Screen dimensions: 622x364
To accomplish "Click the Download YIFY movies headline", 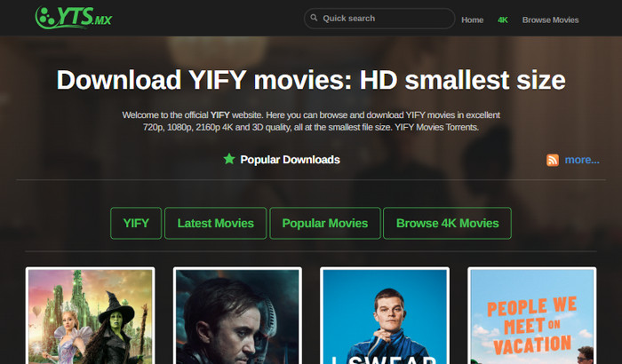I will [x=311, y=80].
